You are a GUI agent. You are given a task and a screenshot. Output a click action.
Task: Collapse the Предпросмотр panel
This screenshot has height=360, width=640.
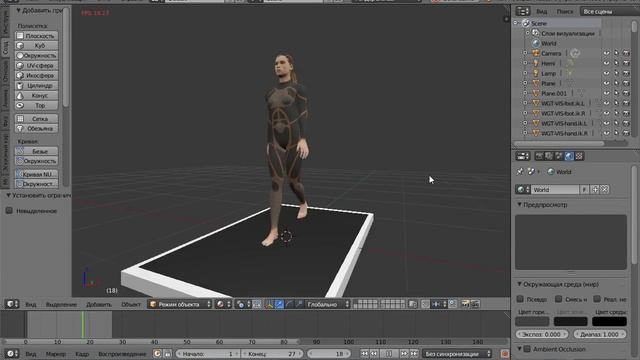pyautogui.click(x=520, y=204)
